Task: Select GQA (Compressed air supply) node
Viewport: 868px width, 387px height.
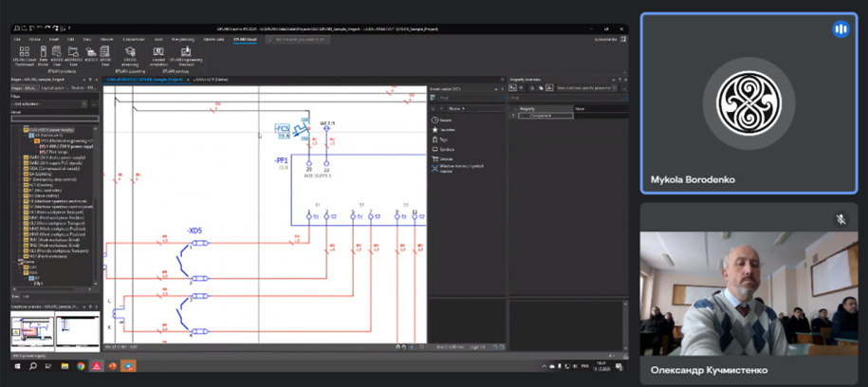Action: coord(52,168)
